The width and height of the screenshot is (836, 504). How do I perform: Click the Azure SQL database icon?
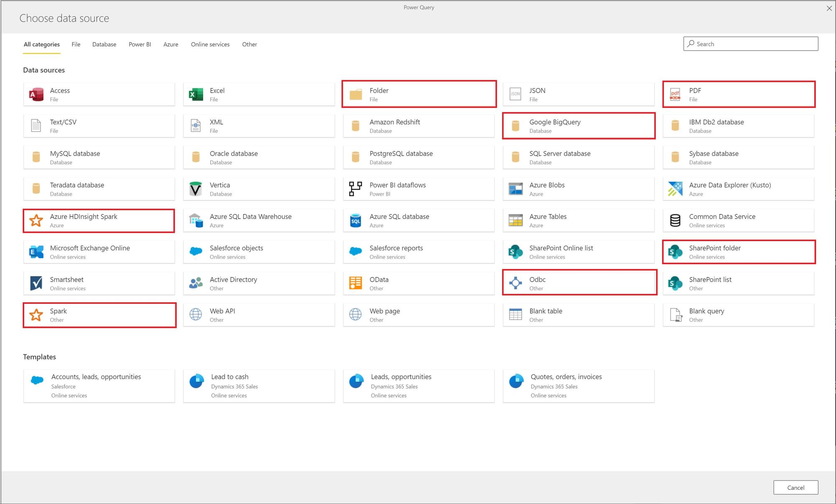(356, 220)
